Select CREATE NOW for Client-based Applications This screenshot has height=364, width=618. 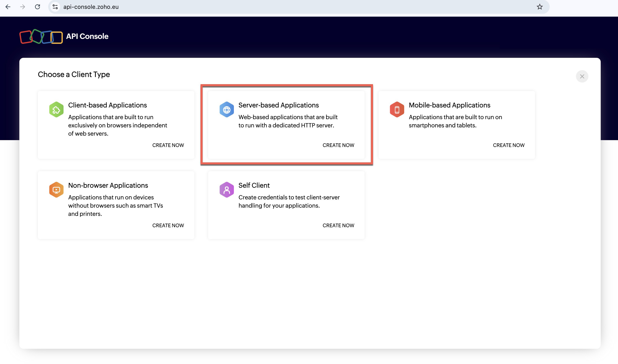pos(168,145)
